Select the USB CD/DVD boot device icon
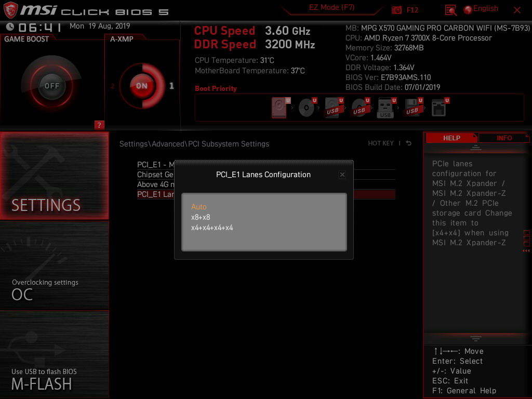 click(x=360, y=108)
